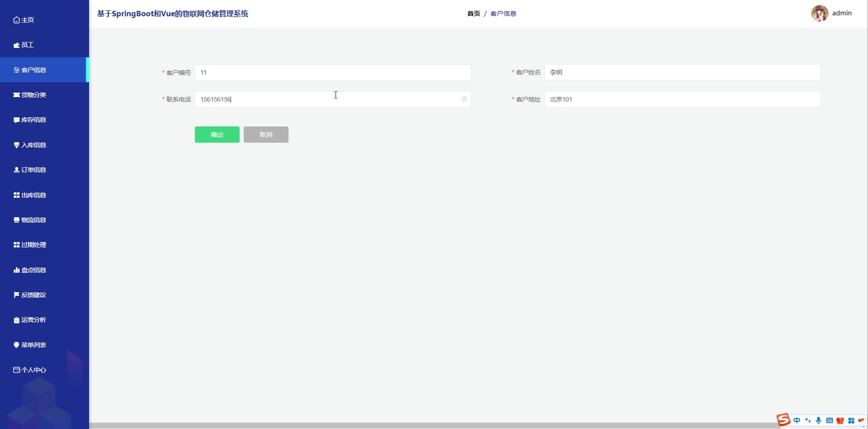Clear the 联系电话 field with the circle-x icon

click(x=464, y=99)
